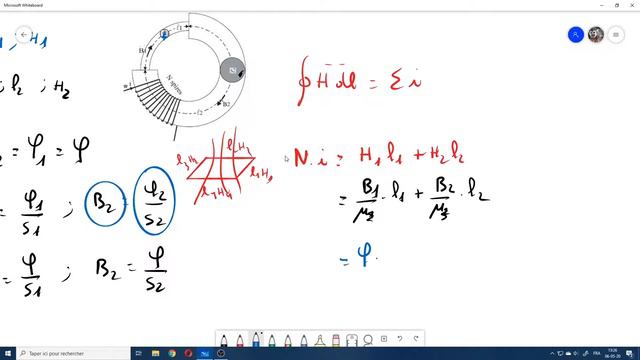Select the green pen tool
The width and height of the screenshot is (640, 360).
click(272, 340)
